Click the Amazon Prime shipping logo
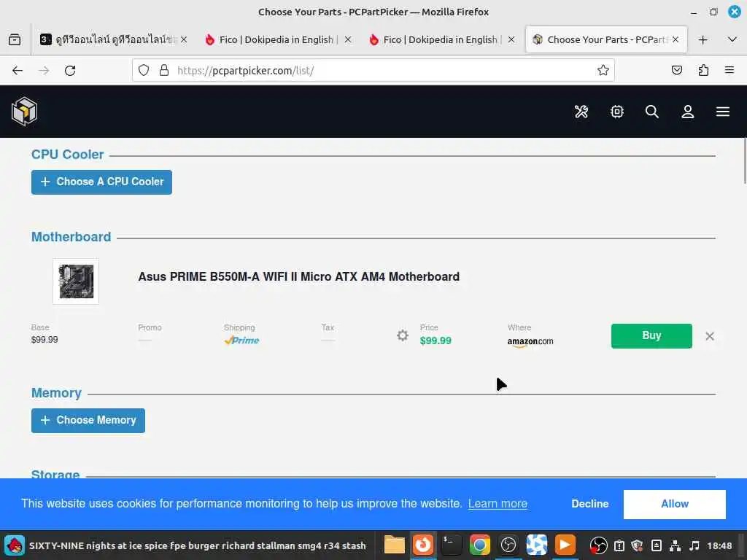Viewport: 747px width, 560px height. [x=241, y=340]
